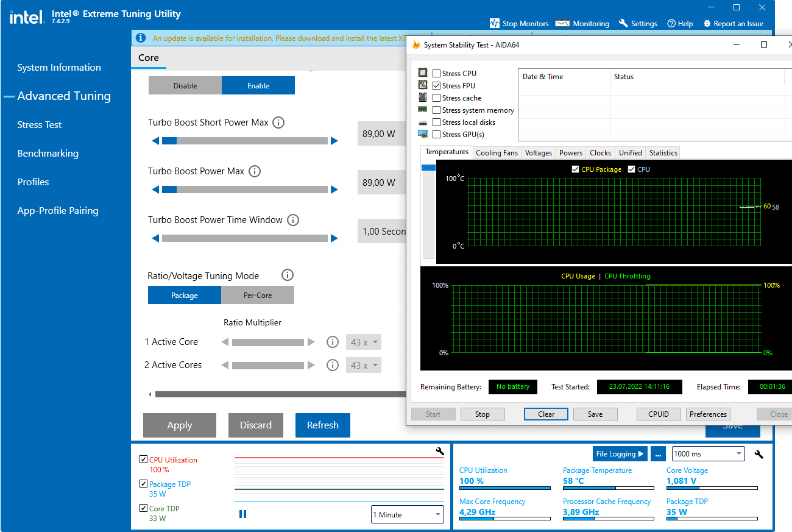
Task: Click the Stop Monitors icon
Action: (x=495, y=23)
